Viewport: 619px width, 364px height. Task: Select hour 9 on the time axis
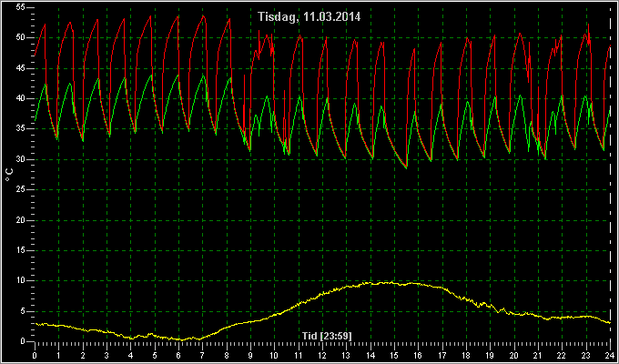[x=250, y=355]
